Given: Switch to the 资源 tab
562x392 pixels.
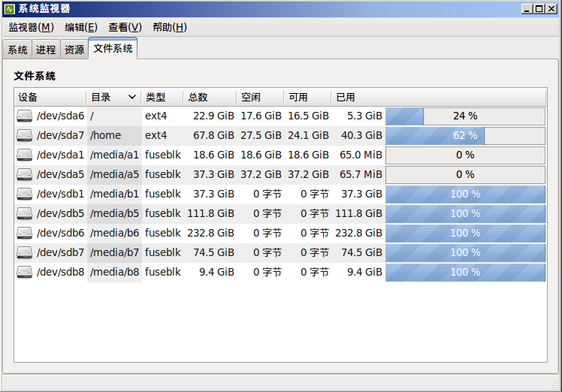Looking at the screenshot, I should (74, 50).
